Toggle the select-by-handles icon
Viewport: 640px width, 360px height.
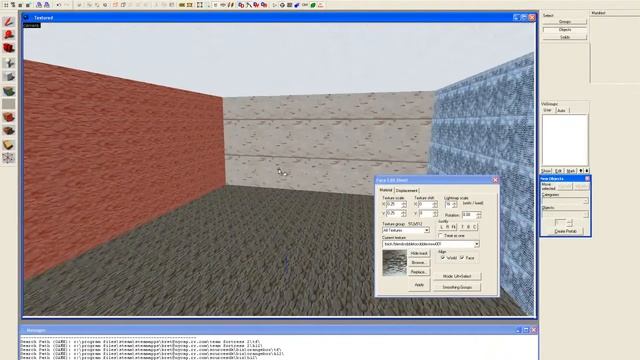(200, 5)
